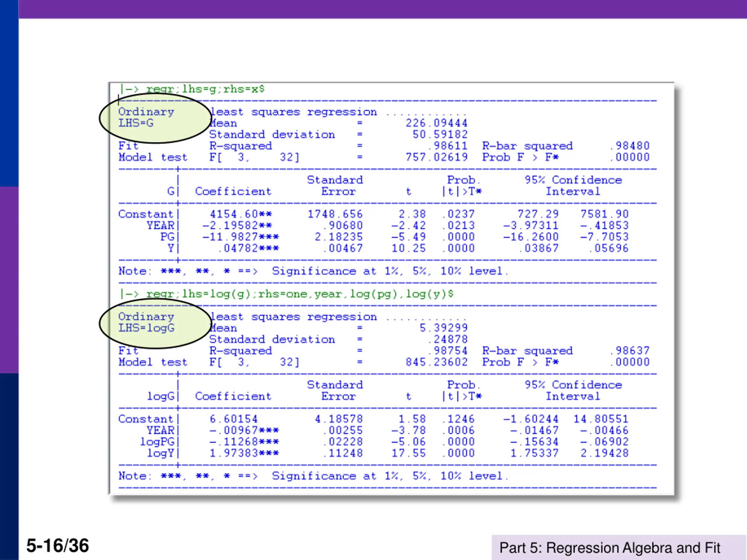Click the Mean value 226.09444
Screen dimensions: 747x560
437,123
